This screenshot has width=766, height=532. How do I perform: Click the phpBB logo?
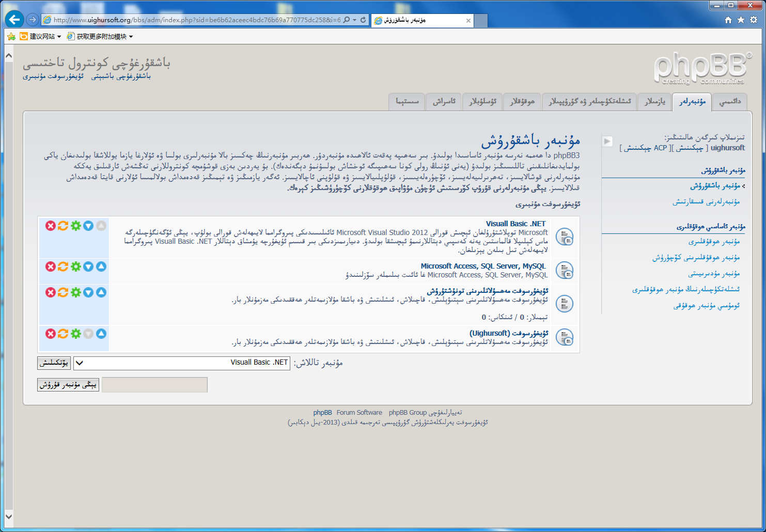click(702, 69)
